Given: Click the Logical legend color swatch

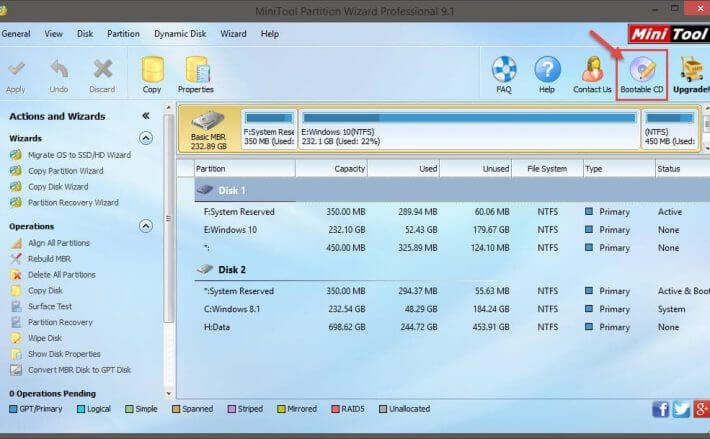Looking at the screenshot, I should tap(81, 409).
